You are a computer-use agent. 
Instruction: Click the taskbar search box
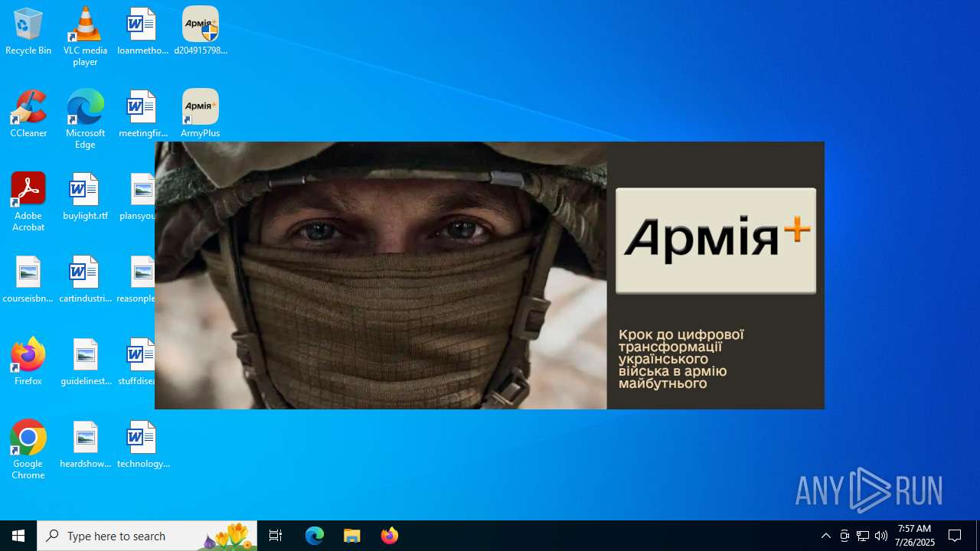point(147,536)
